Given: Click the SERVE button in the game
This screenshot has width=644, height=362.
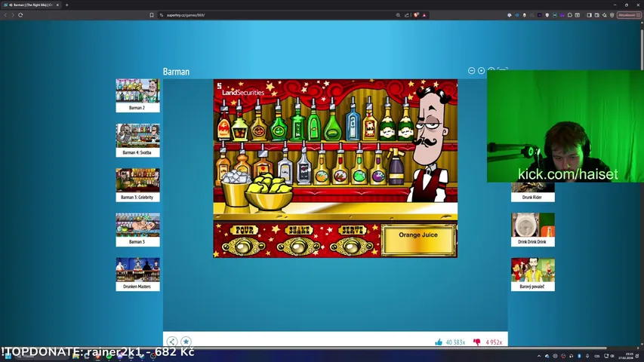Looking at the screenshot, I should pos(352,247).
